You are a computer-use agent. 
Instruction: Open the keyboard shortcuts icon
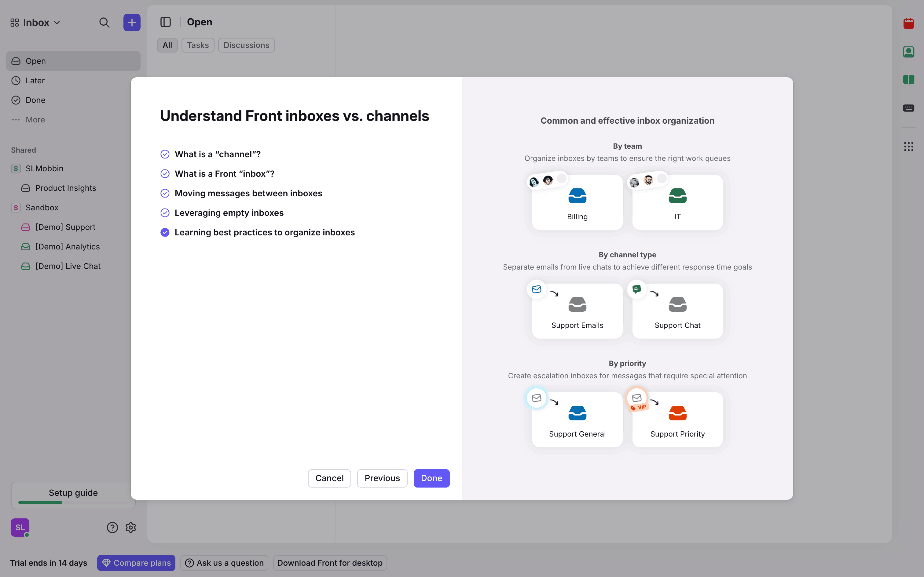[x=908, y=108]
